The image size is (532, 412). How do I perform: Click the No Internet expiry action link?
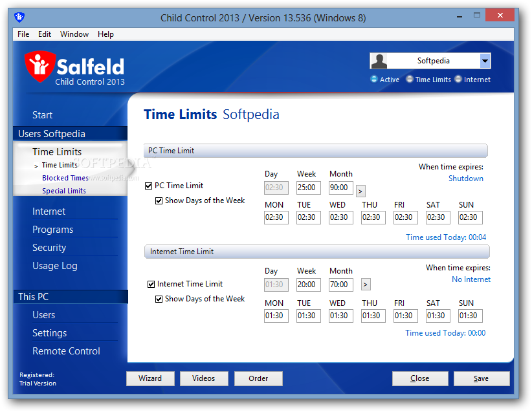[471, 279]
